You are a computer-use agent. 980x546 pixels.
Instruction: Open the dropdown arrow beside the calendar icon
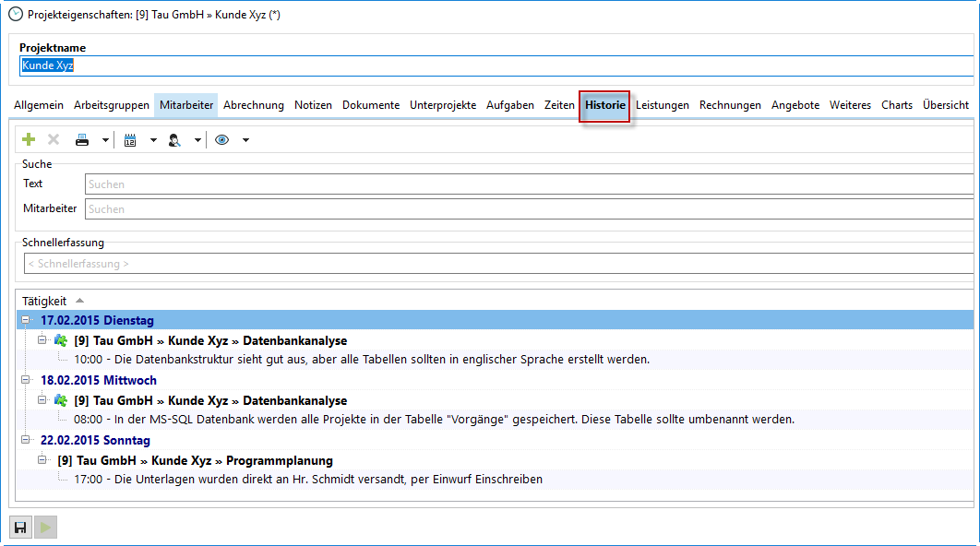[153, 140]
